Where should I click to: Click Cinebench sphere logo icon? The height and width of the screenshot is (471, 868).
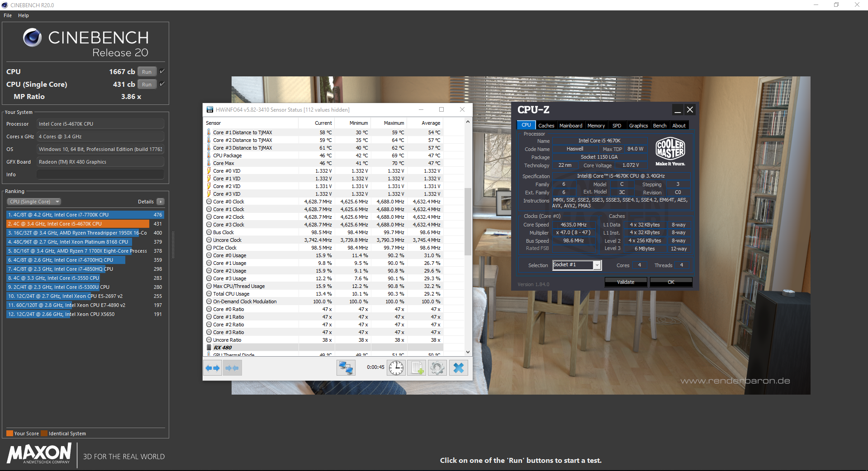33,38
